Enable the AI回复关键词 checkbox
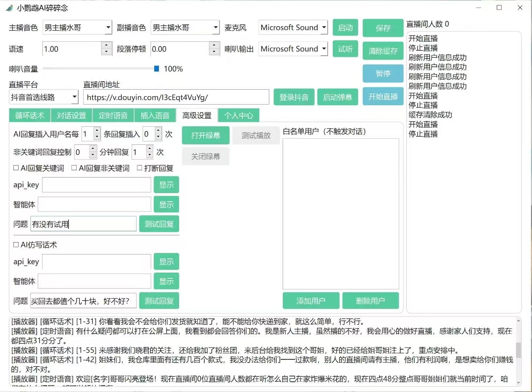Screen dimensions: 532x392 pyautogui.click(x=16, y=168)
